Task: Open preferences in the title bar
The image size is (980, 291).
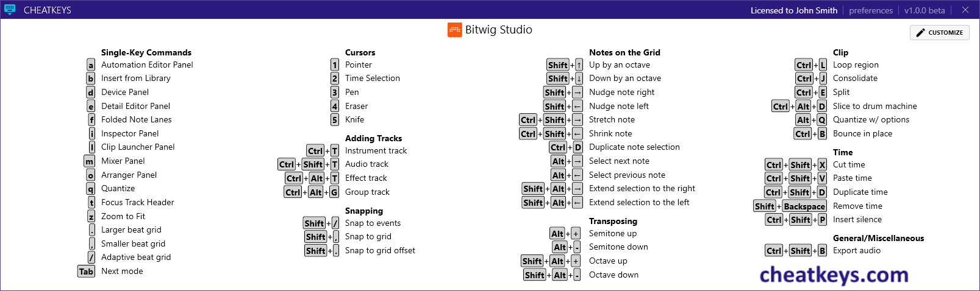Action: click(x=871, y=10)
